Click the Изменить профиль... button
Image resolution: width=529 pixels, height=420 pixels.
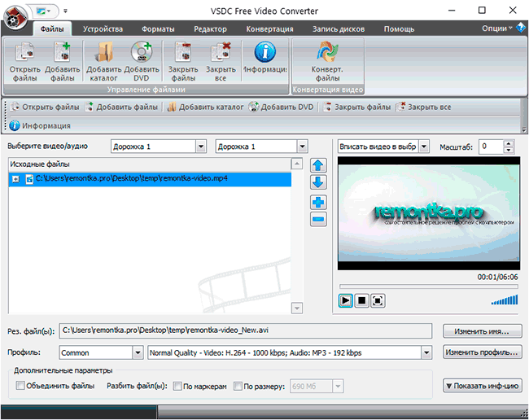pos(482,352)
